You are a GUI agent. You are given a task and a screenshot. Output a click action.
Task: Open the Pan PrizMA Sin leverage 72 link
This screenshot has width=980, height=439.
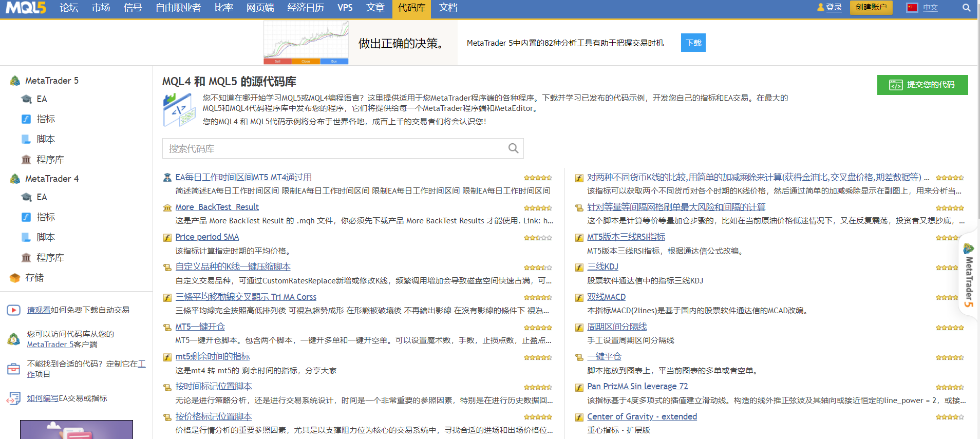point(637,387)
